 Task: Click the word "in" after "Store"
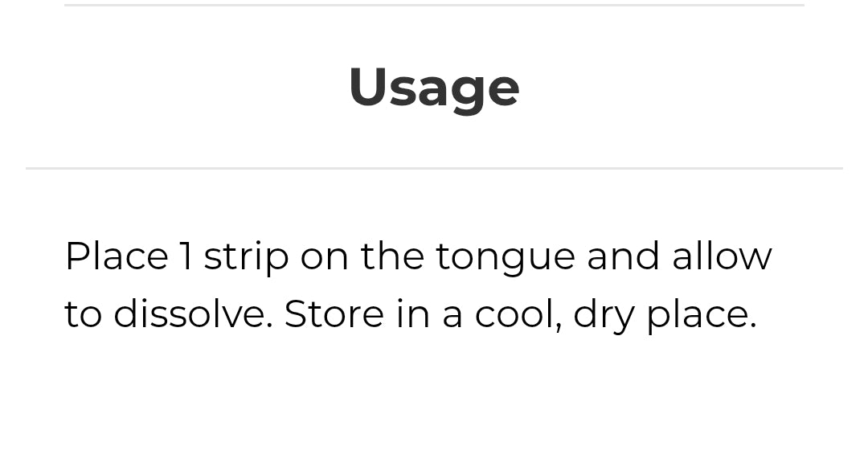point(412,314)
